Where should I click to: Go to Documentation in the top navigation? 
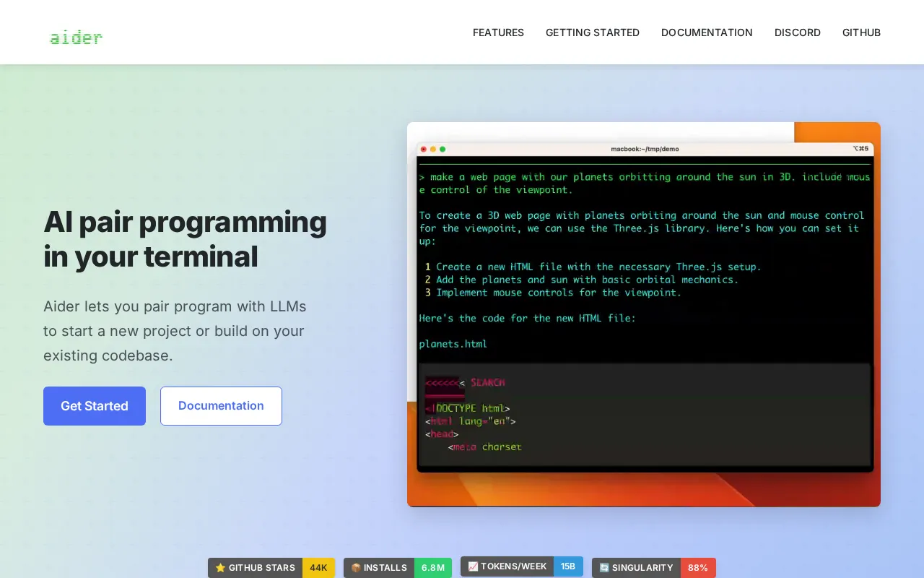pyautogui.click(x=707, y=33)
